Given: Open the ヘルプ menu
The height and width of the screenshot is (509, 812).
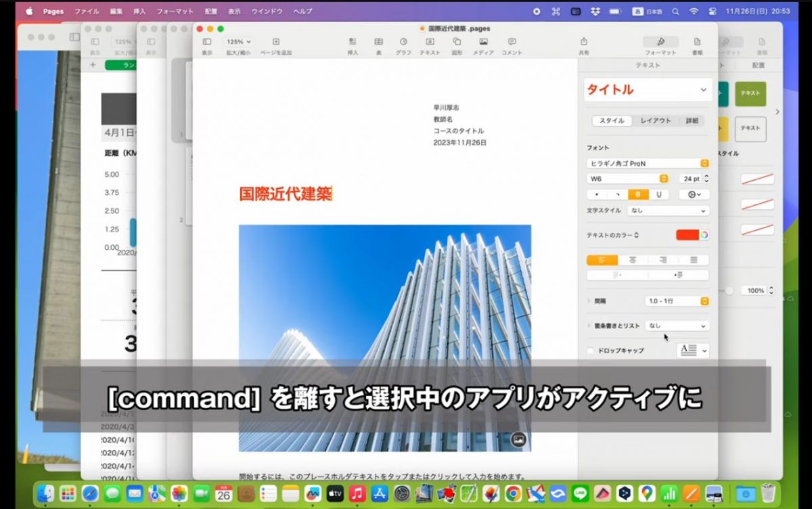Looking at the screenshot, I should [302, 12].
